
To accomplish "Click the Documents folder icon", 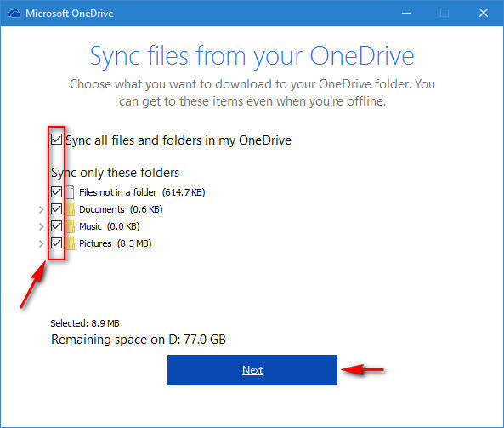I will point(70,209).
